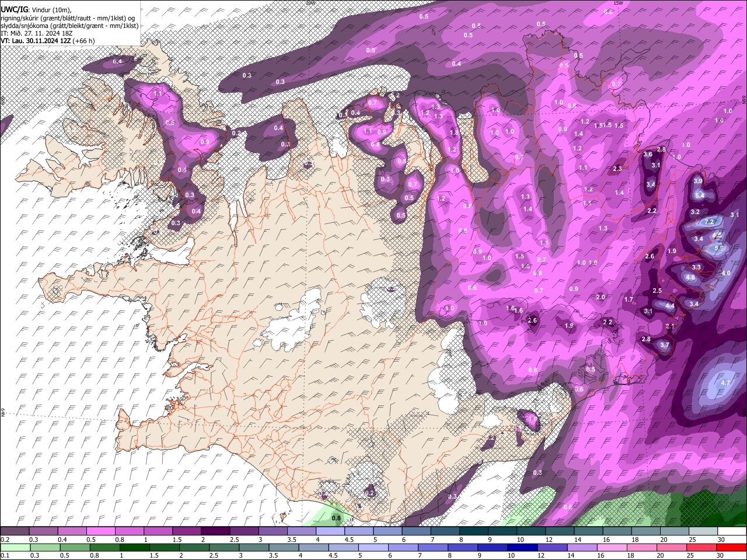Select the '4.7' value off the east coast
The image size is (747, 560).
click(x=725, y=383)
